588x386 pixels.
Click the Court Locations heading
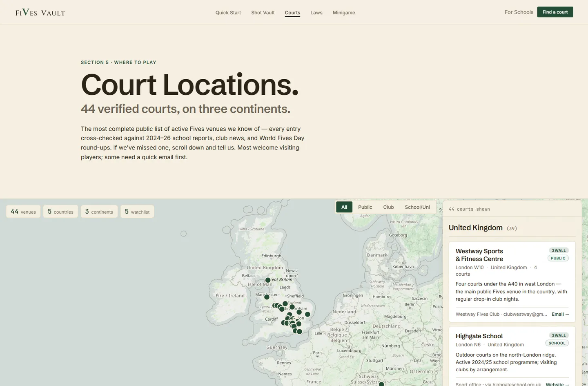(x=190, y=85)
